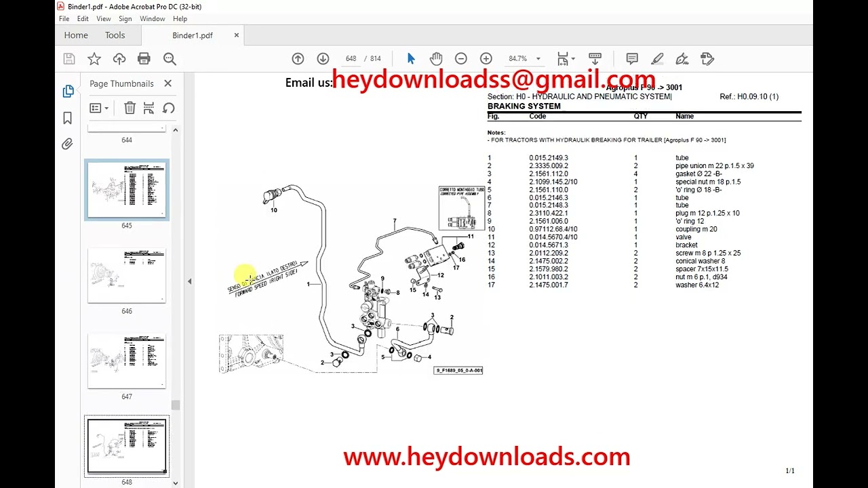Delete selected page with trash icon
868x488 pixels.
pyautogui.click(x=130, y=108)
